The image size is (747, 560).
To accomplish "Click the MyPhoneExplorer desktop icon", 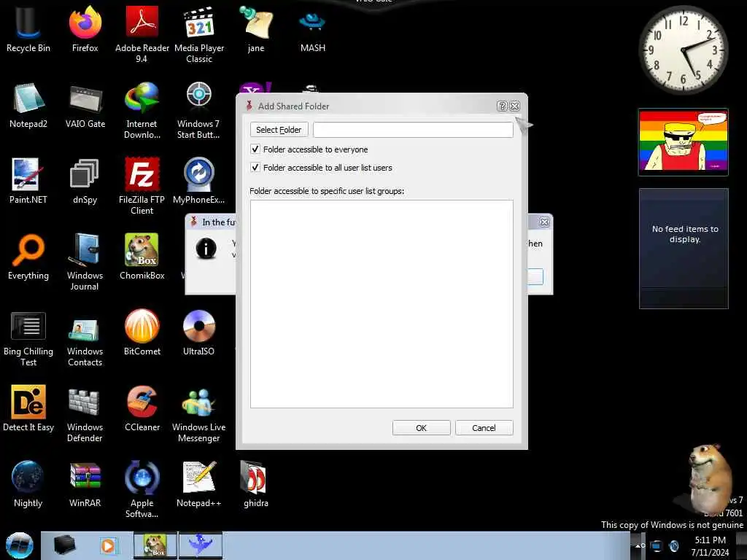I will [x=199, y=181].
